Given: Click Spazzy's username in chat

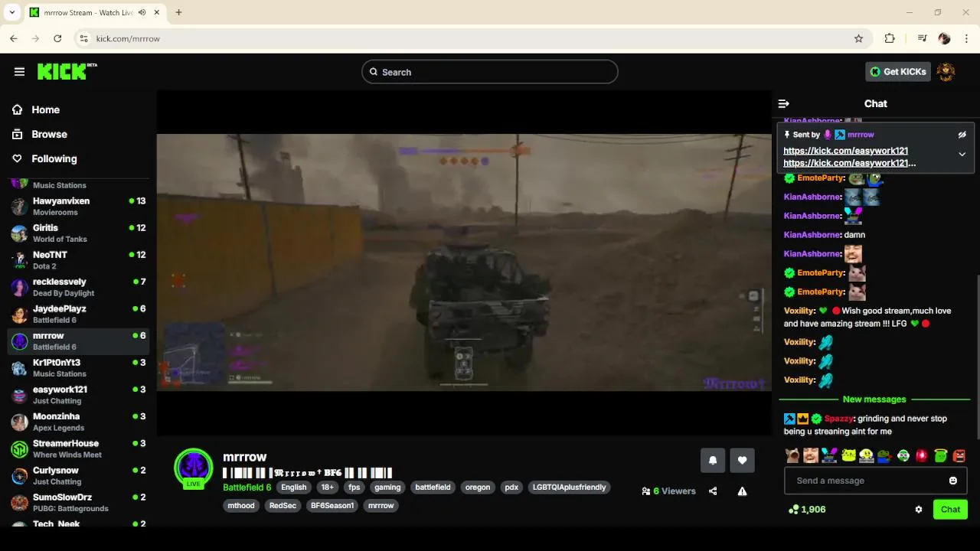Looking at the screenshot, I should tap(839, 419).
